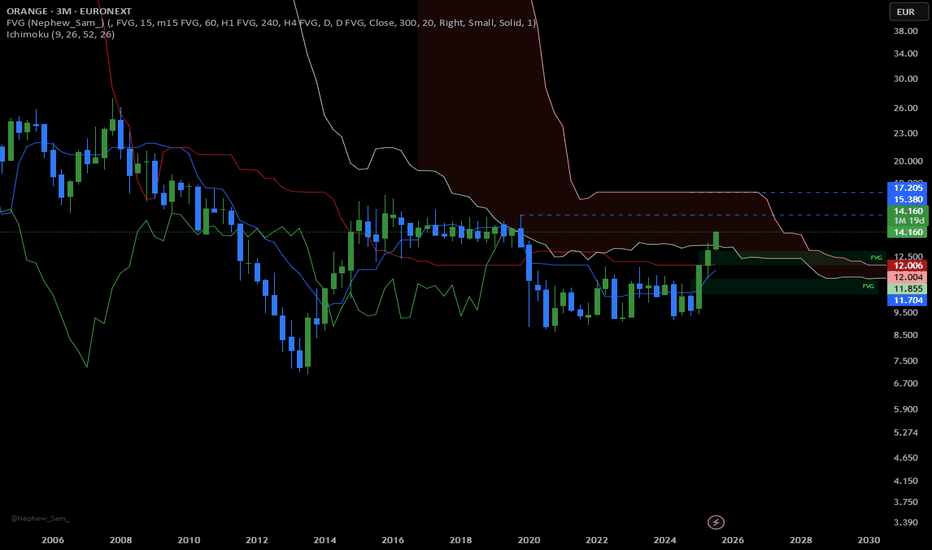Click the 1M 19d countdown label
Image resolution: width=932 pixels, height=550 pixels.
coord(907,221)
